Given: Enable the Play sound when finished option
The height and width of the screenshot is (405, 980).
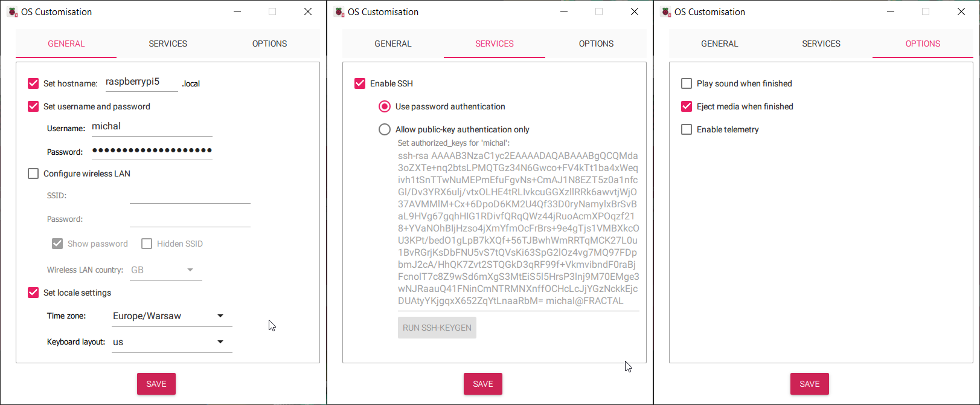Looking at the screenshot, I should click(x=687, y=83).
